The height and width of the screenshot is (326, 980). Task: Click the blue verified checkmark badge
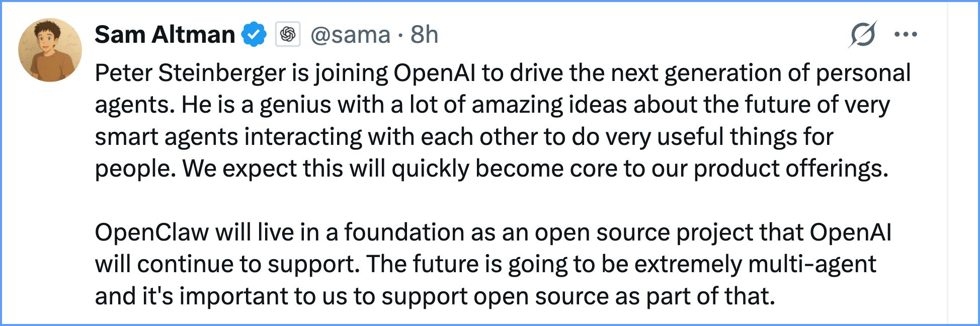(254, 34)
